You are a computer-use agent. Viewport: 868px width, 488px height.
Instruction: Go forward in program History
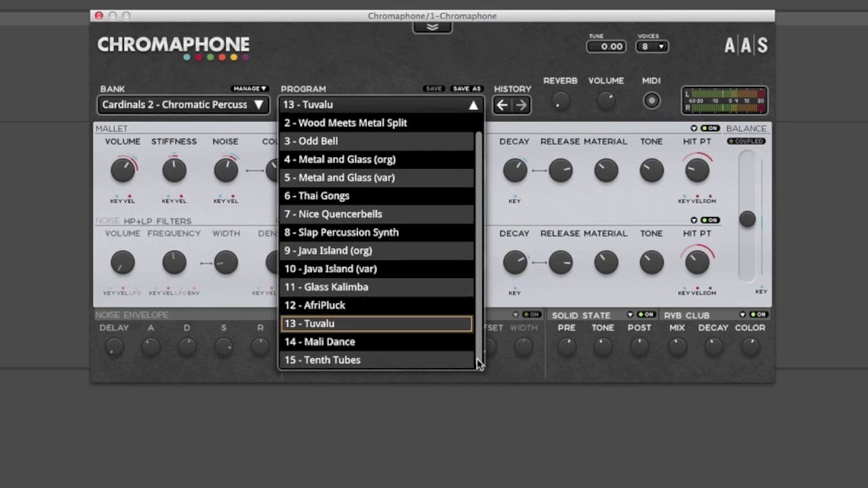pyautogui.click(x=521, y=105)
